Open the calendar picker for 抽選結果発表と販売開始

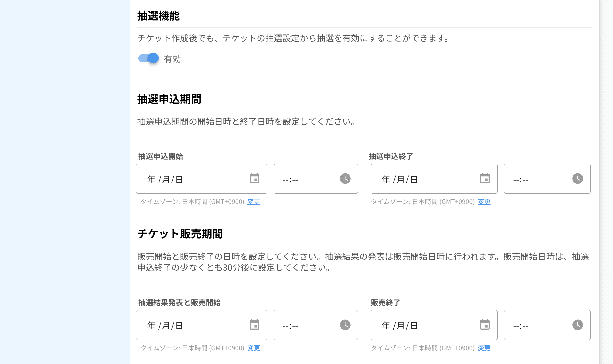click(x=255, y=325)
